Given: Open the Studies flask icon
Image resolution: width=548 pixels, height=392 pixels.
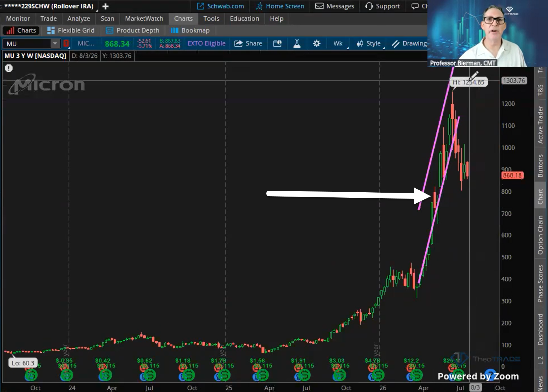Looking at the screenshot, I should (x=297, y=43).
